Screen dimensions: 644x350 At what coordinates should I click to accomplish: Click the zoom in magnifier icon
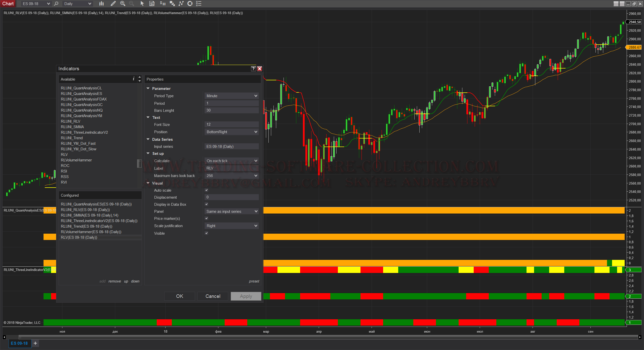coord(123,4)
